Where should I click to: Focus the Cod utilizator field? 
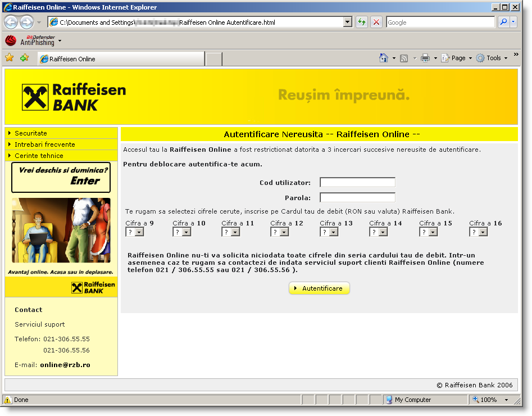(x=358, y=182)
